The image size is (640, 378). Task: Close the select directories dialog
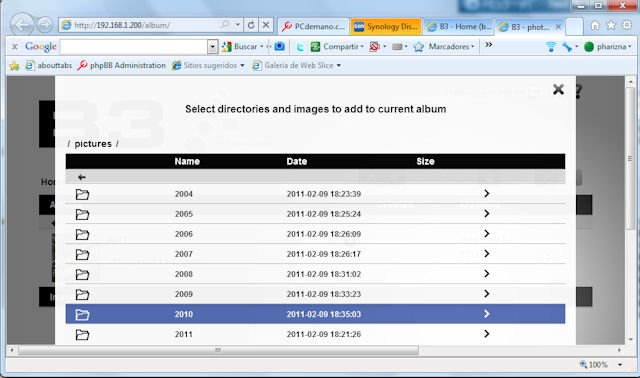tap(558, 89)
